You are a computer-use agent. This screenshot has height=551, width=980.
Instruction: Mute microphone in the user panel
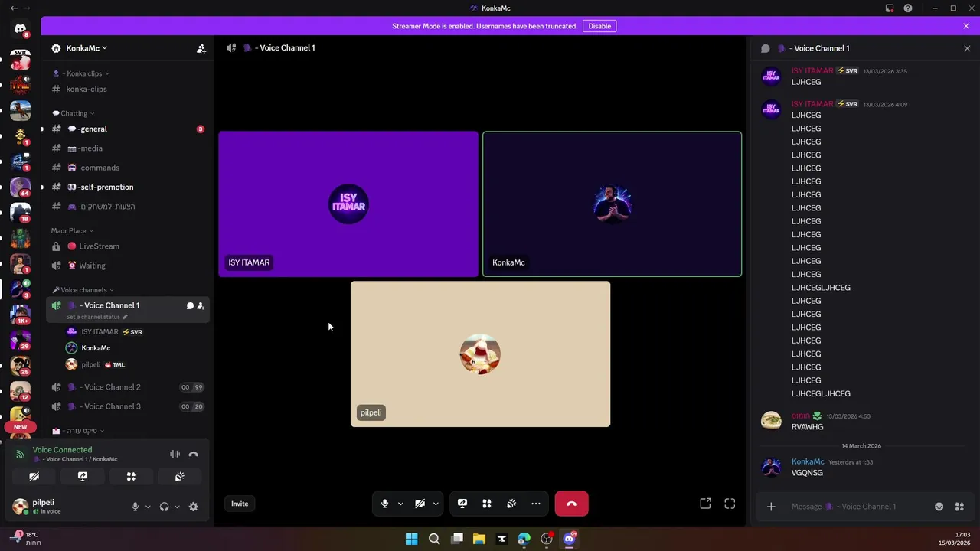click(135, 507)
